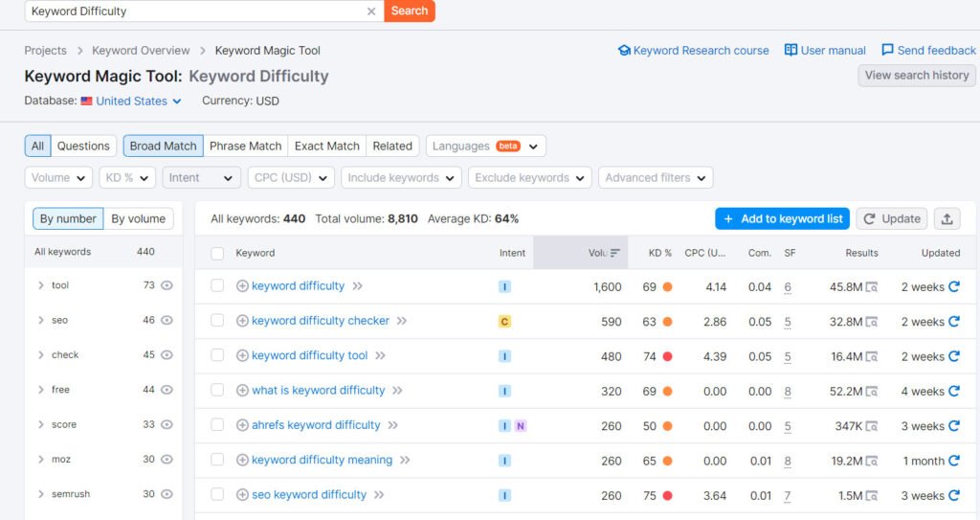Image resolution: width=980 pixels, height=520 pixels.
Task: Add what is keyword difficulty via plus icon
Action: tap(242, 391)
